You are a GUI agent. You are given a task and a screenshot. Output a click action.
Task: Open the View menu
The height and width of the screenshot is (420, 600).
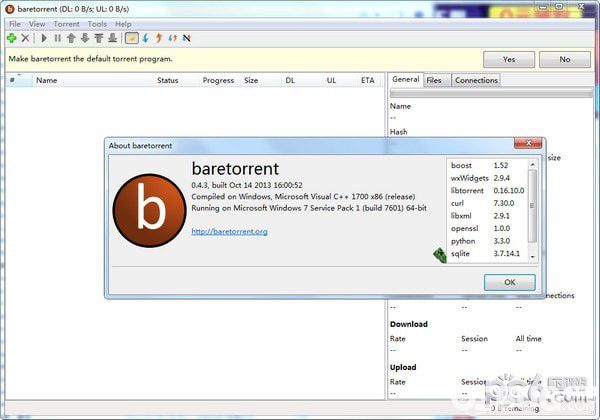[x=37, y=24]
